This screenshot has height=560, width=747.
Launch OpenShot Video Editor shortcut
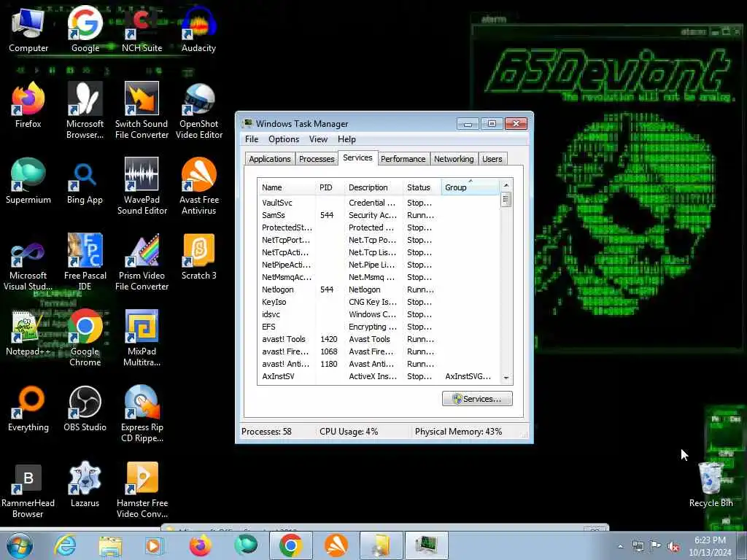pyautogui.click(x=198, y=111)
